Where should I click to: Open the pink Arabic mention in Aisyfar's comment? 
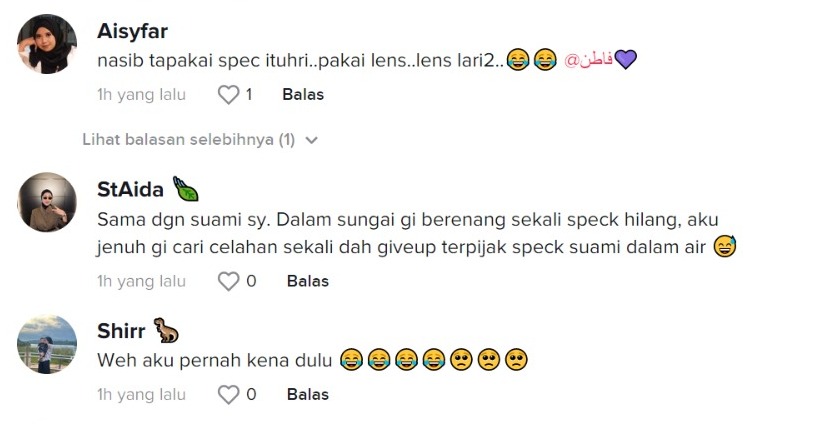588,60
